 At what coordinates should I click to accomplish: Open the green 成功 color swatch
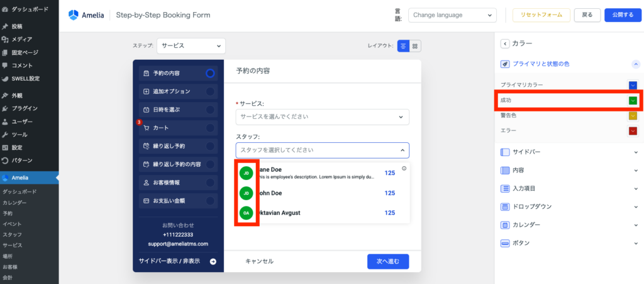pyautogui.click(x=633, y=100)
